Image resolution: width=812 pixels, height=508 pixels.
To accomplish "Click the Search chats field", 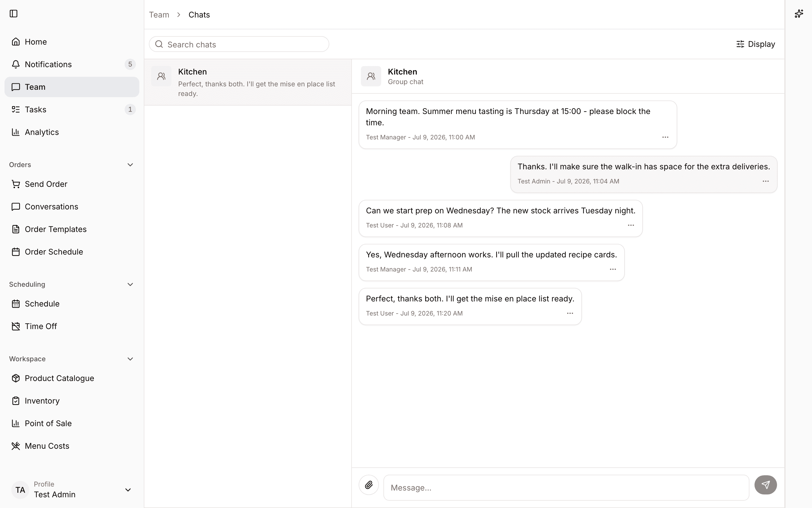I will click(x=239, y=44).
